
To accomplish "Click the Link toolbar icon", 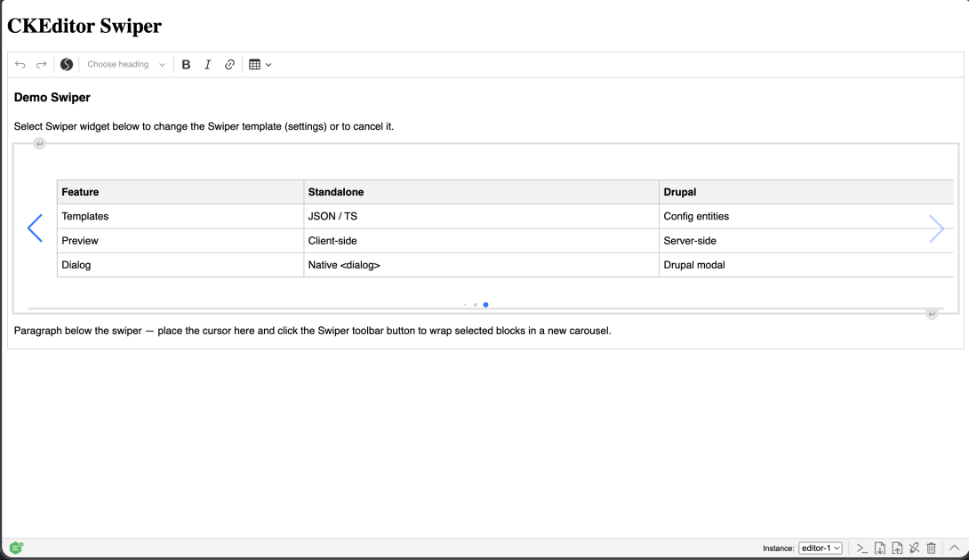I will (229, 64).
